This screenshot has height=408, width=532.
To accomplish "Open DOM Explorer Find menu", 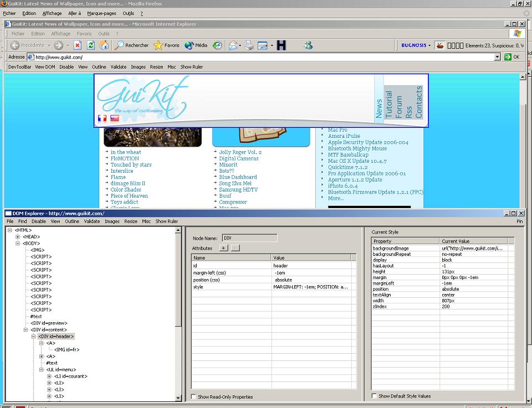I will pyautogui.click(x=22, y=221).
